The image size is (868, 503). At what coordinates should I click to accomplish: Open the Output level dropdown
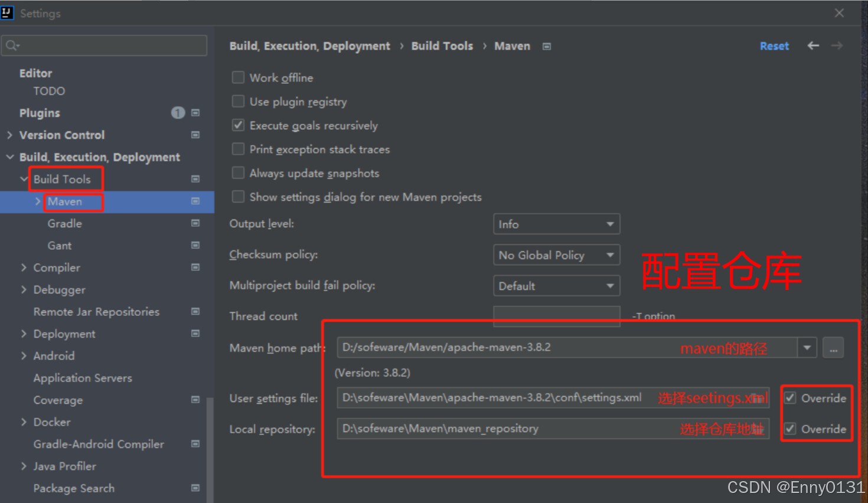coord(556,224)
